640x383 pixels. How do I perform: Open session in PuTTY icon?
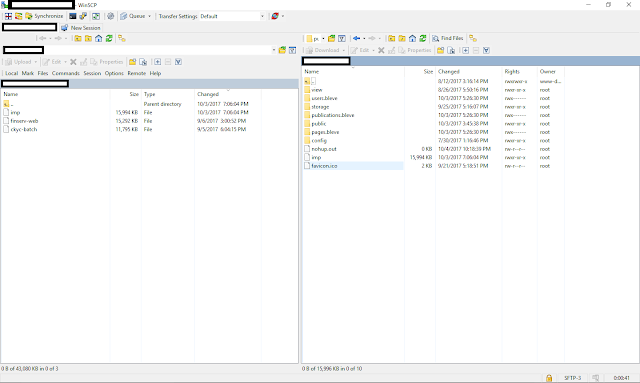[x=83, y=16]
